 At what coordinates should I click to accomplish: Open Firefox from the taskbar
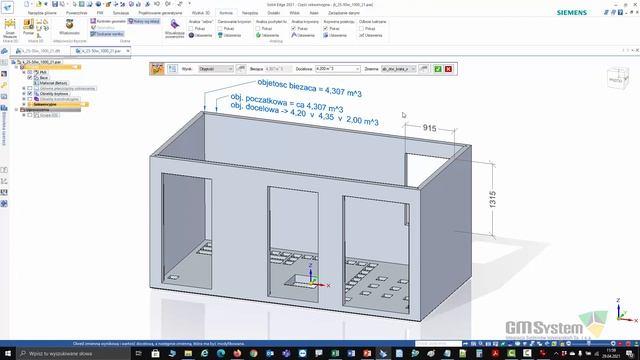[237, 353]
